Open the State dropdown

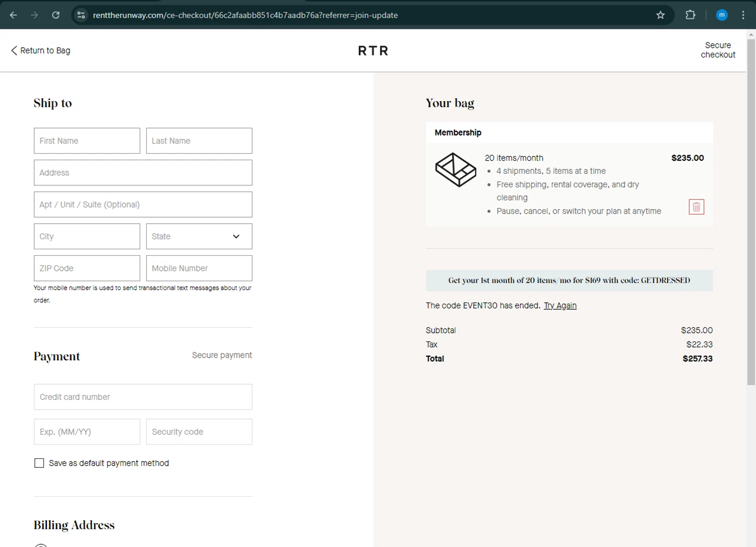199,236
